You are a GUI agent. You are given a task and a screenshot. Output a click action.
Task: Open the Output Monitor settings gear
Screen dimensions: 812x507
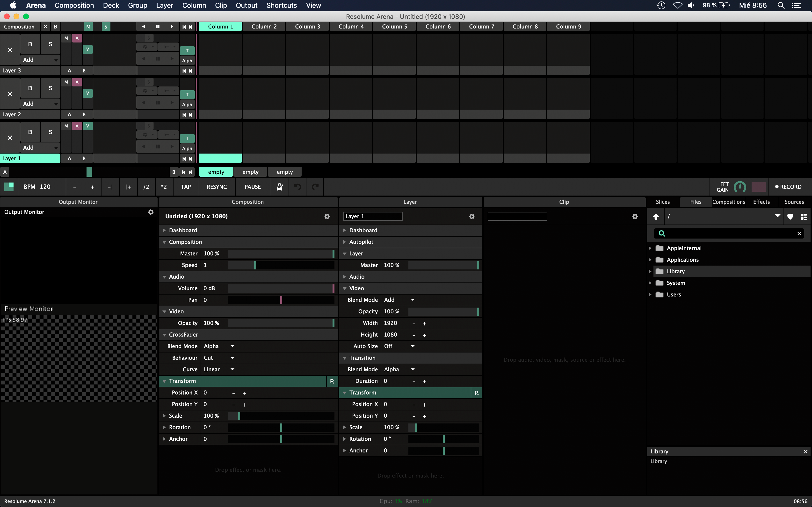point(151,212)
